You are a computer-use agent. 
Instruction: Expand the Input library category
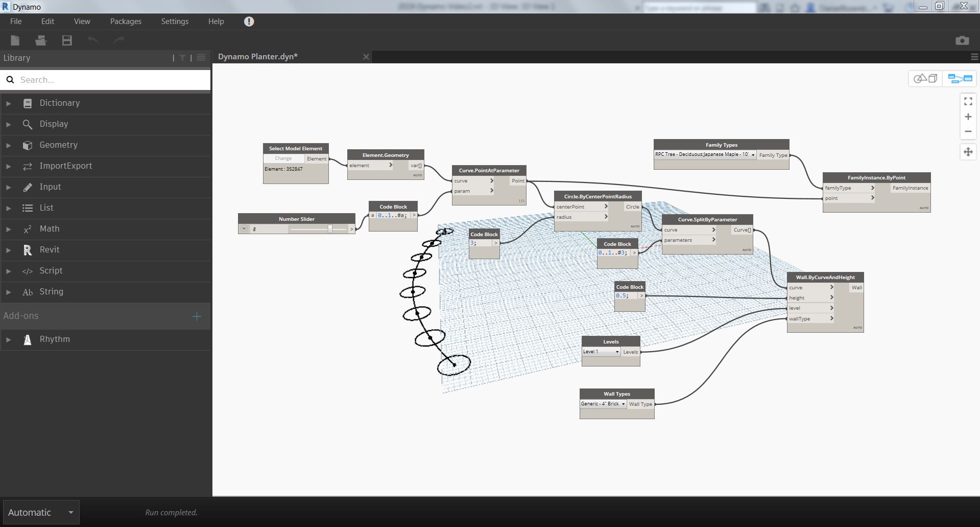(8, 187)
